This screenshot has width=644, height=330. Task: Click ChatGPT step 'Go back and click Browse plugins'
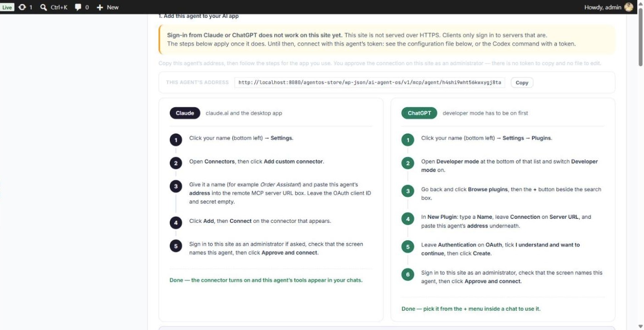pos(511,194)
